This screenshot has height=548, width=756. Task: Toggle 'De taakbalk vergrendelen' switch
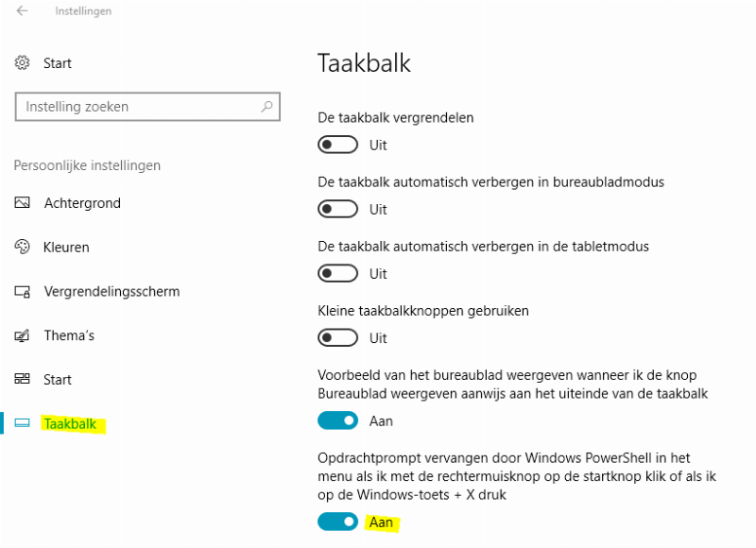(338, 145)
